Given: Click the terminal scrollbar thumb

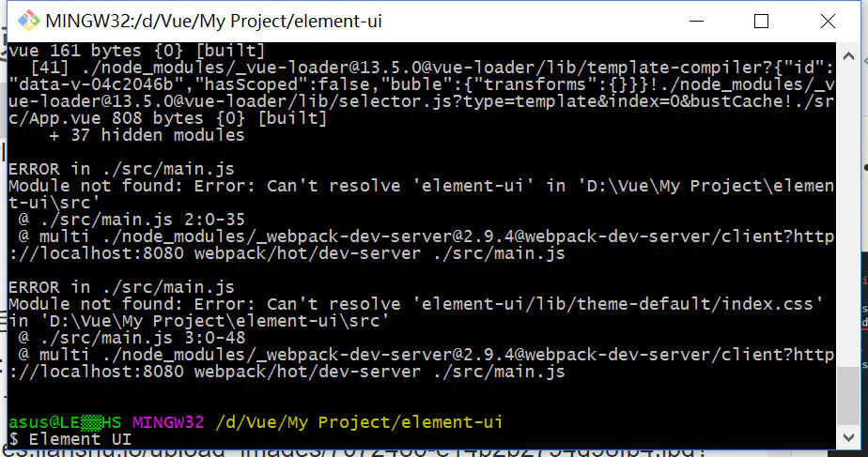Looking at the screenshot, I should click(849, 393).
